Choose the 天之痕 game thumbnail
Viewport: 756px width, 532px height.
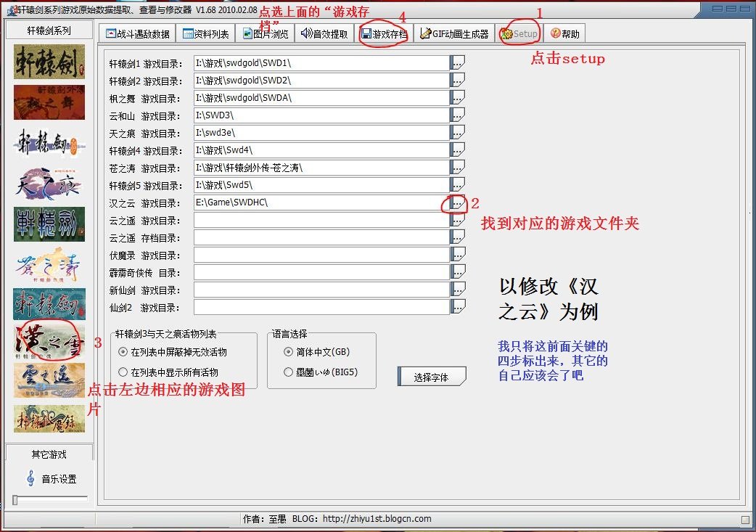49,184
